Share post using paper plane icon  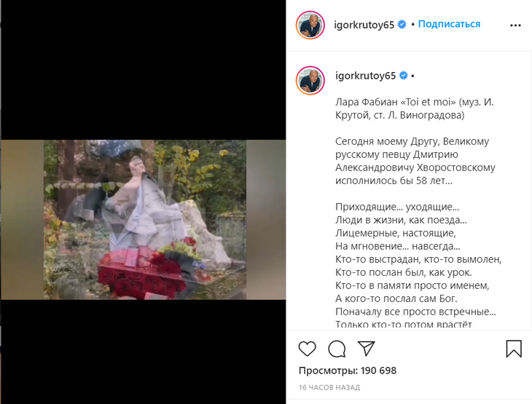click(366, 348)
